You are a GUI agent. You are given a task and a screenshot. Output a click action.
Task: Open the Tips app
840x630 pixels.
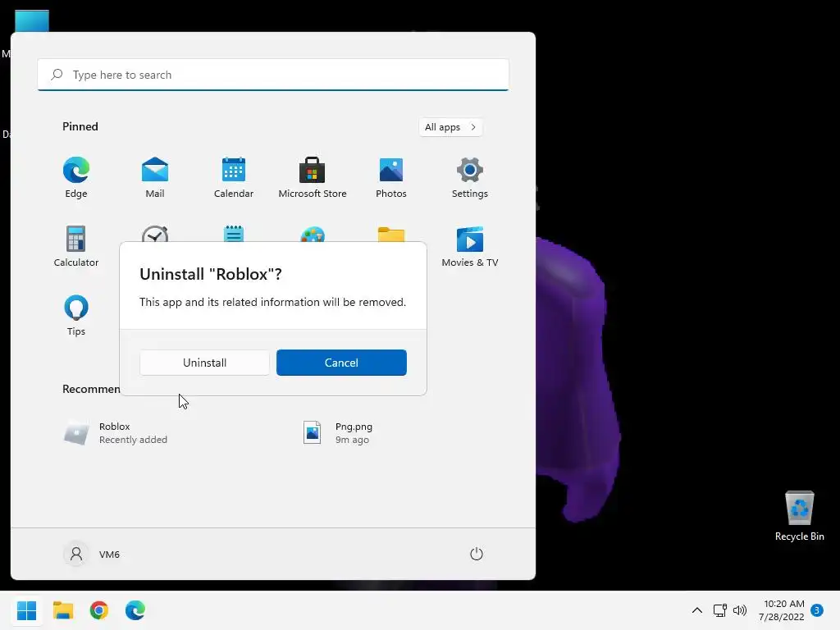coord(76,315)
